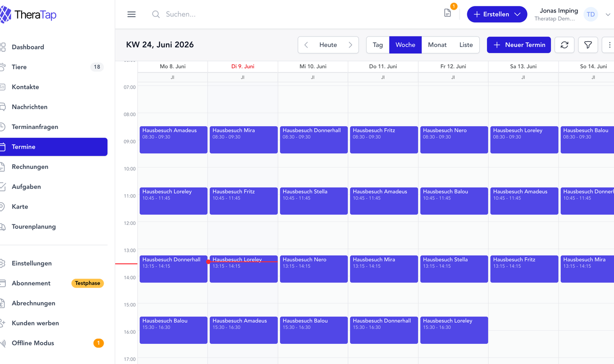Click the Offline Modus signal icon
This screenshot has height=364, width=614.
click(x=2, y=343)
